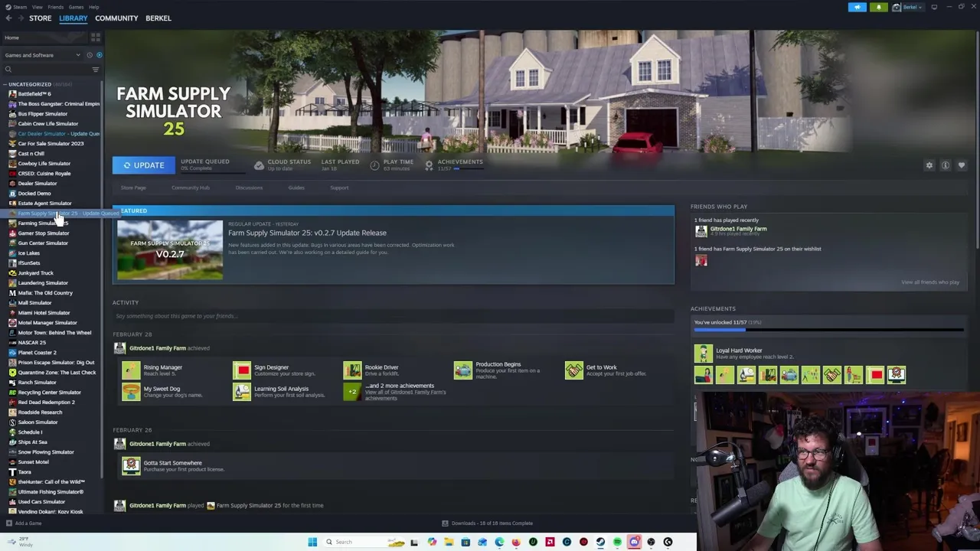Click the Rookie Driver achievement icon
This screenshot has height=551, width=980.
pos(352,370)
